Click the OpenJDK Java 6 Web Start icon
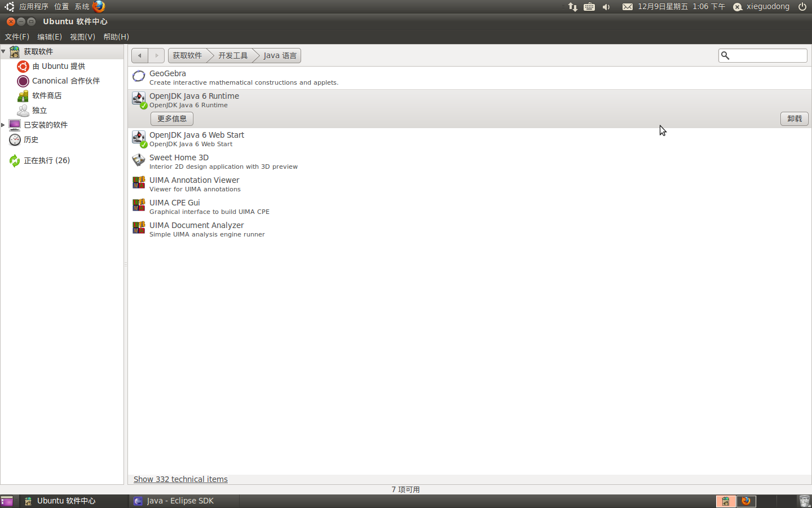 click(139, 138)
